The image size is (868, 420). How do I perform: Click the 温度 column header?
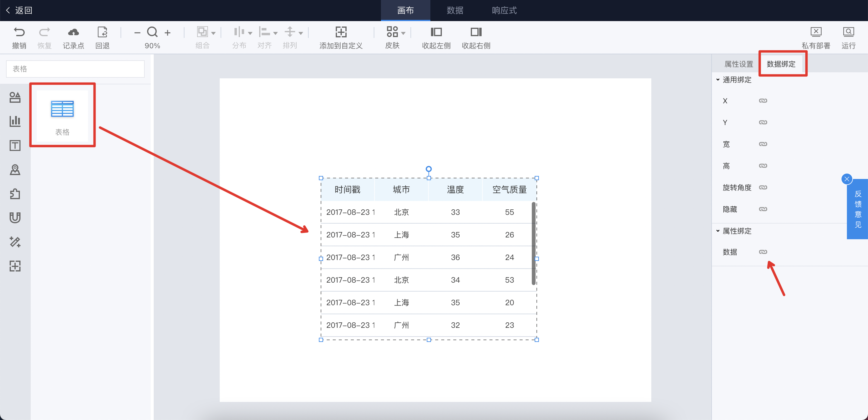point(455,190)
